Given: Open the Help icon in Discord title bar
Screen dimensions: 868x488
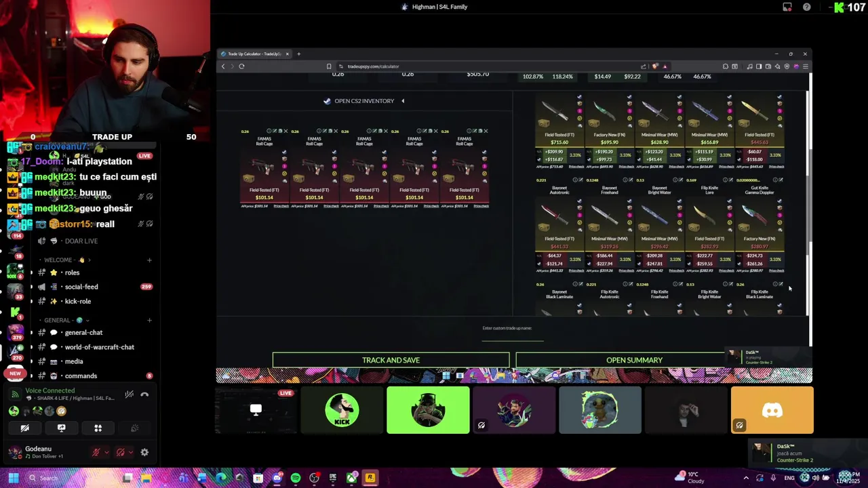Looking at the screenshot, I should 806,7.
